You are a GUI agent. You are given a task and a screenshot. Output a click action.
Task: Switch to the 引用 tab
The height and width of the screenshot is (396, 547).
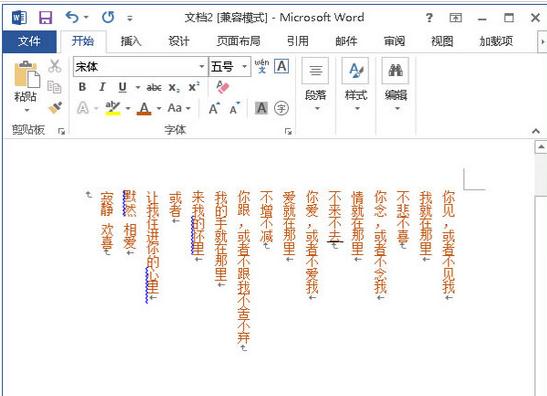pyautogui.click(x=298, y=41)
